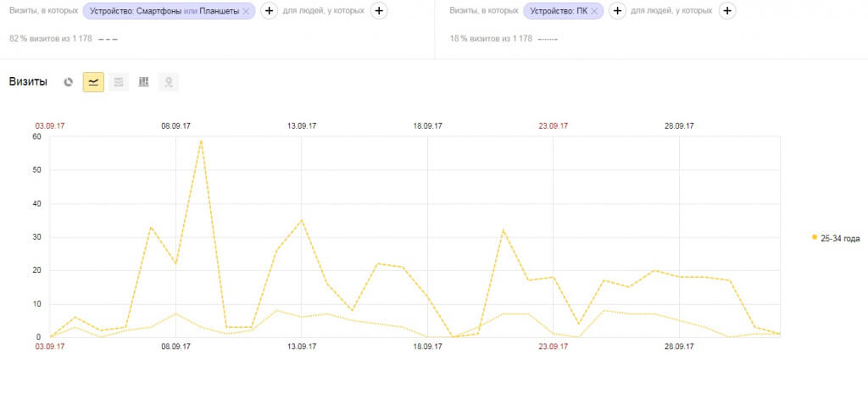Open the Визиты metric selector
The image size is (868, 393).
click(28, 82)
